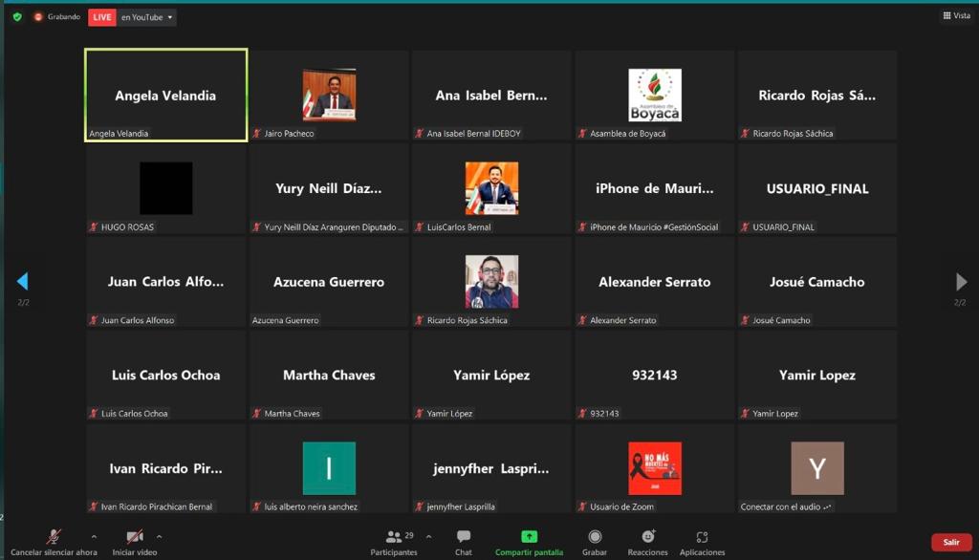
Task: Unmute microphone with Cancelar silenciar ahora
Action: (x=54, y=537)
